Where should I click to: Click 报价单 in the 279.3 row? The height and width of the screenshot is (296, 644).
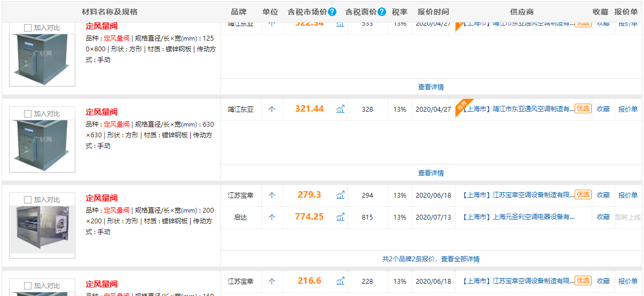[628, 195]
